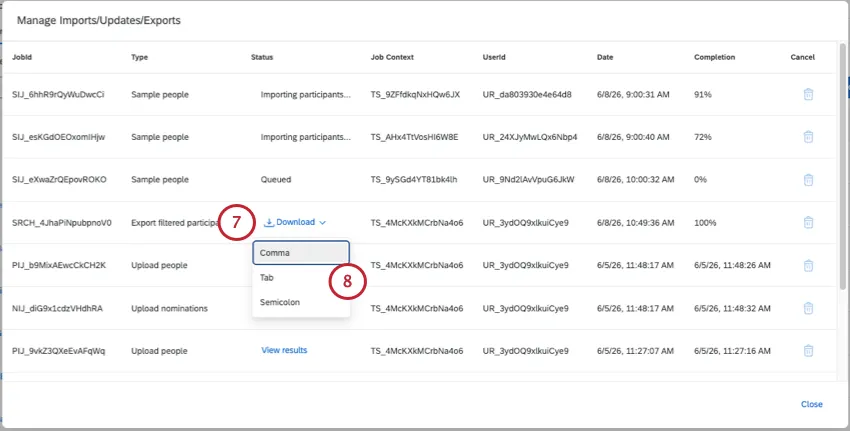This screenshot has width=850, height=431.
Task: Click date 6/8/26, 9:00:31 AM
Action: (633, 94)
